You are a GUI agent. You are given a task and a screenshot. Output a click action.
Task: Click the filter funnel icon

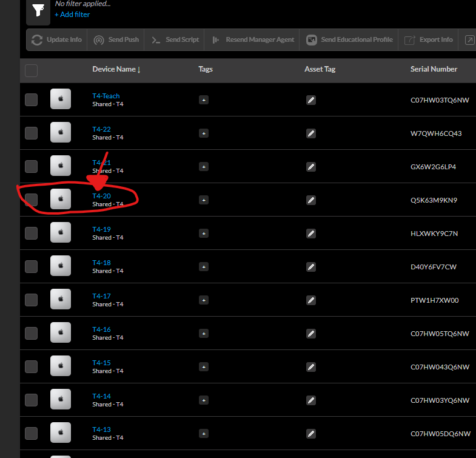[38, 10]
